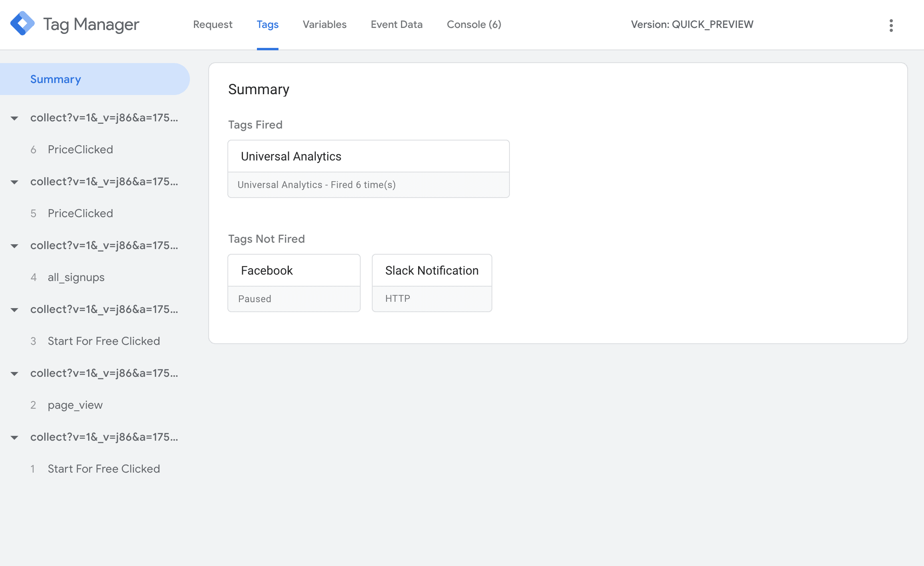Go to the Event Data tab

coord(396,24)
